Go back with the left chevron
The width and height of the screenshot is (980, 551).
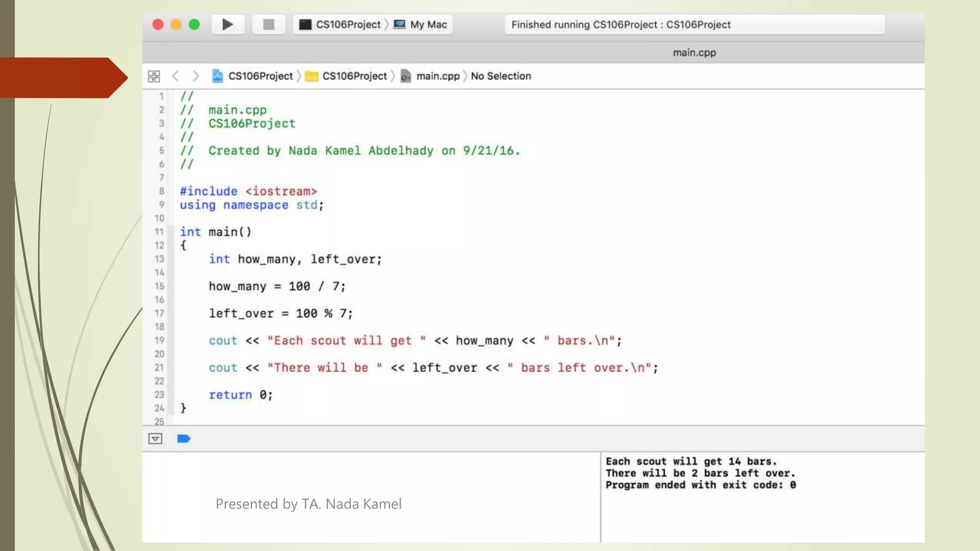(176, 76)
